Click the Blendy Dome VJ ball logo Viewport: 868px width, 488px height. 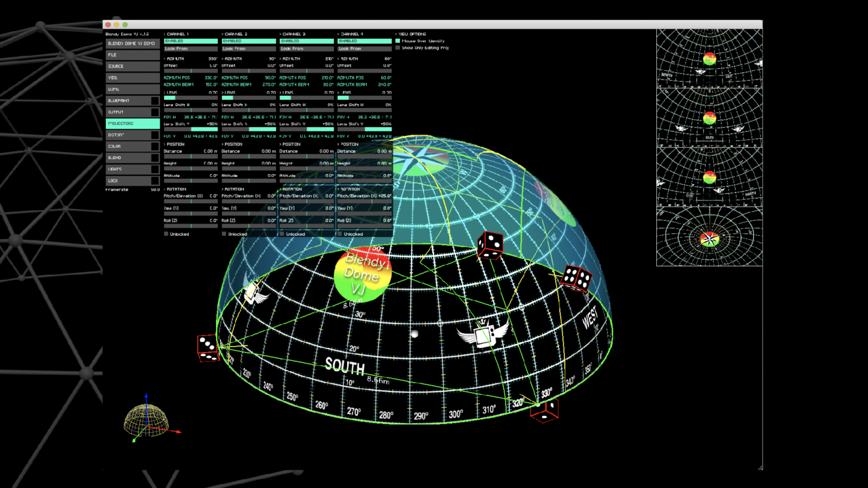(363, 273)
